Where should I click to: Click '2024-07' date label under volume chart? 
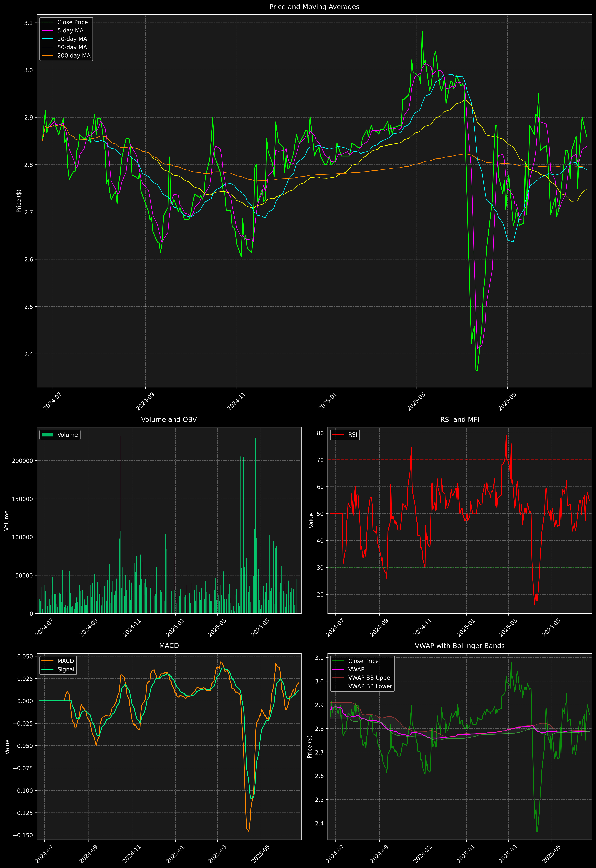(x=44, y=628)
